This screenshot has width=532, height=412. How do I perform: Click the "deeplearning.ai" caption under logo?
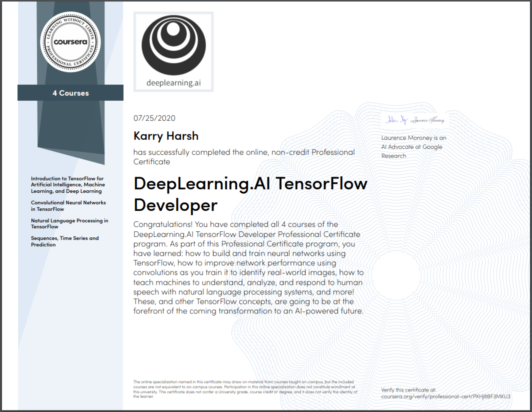tap(173, 83)
